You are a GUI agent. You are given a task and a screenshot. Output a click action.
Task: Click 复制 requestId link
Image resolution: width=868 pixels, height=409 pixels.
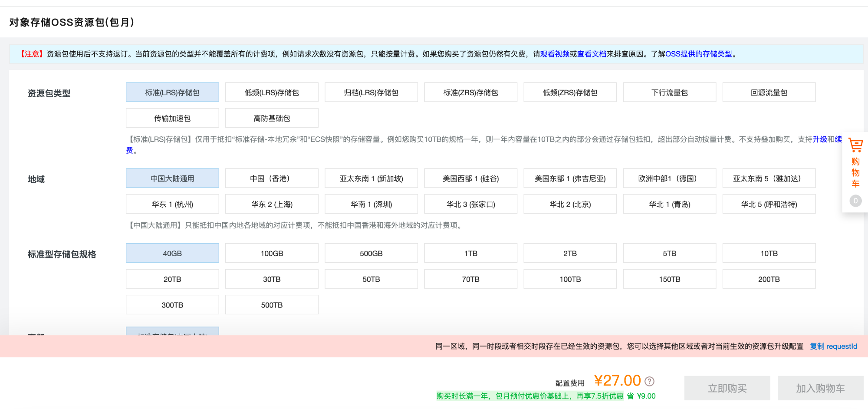coord(833,346)
